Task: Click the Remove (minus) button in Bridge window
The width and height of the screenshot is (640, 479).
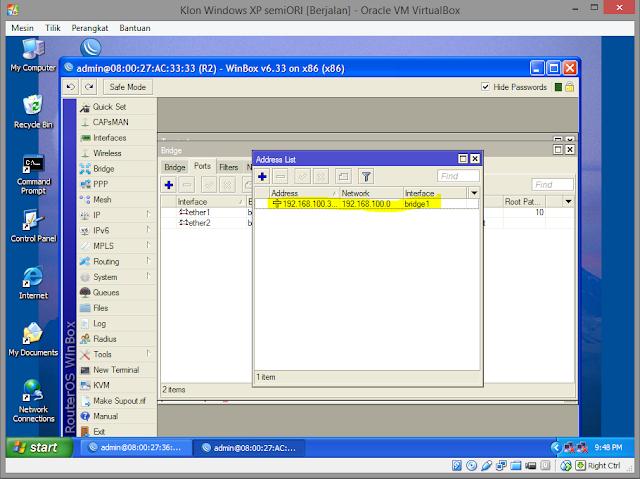Action: 187,185
